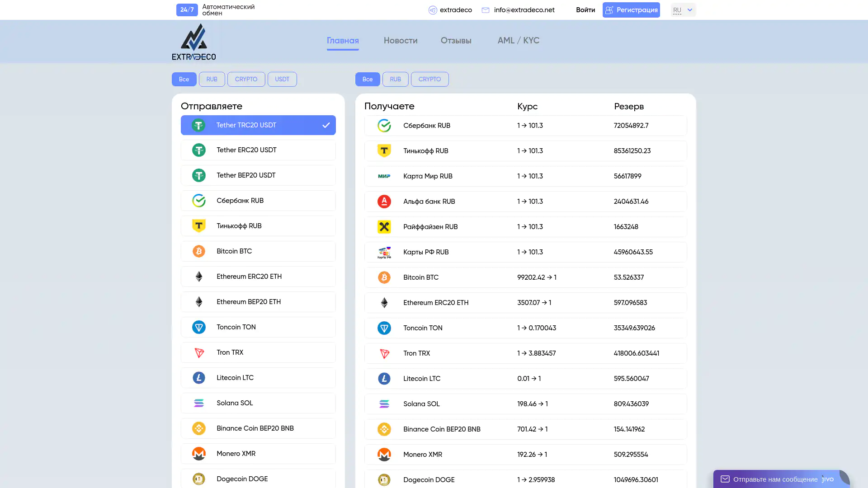Click the Bitcoin icon in send list
The image size is (868, 488).
pos(198,251)
